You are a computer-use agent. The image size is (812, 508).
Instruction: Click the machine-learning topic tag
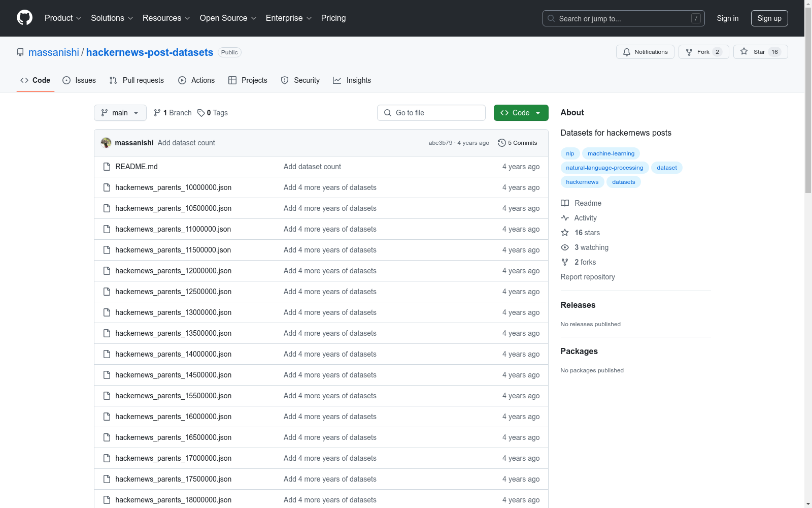pyautogui.click(x=611, y=153)
